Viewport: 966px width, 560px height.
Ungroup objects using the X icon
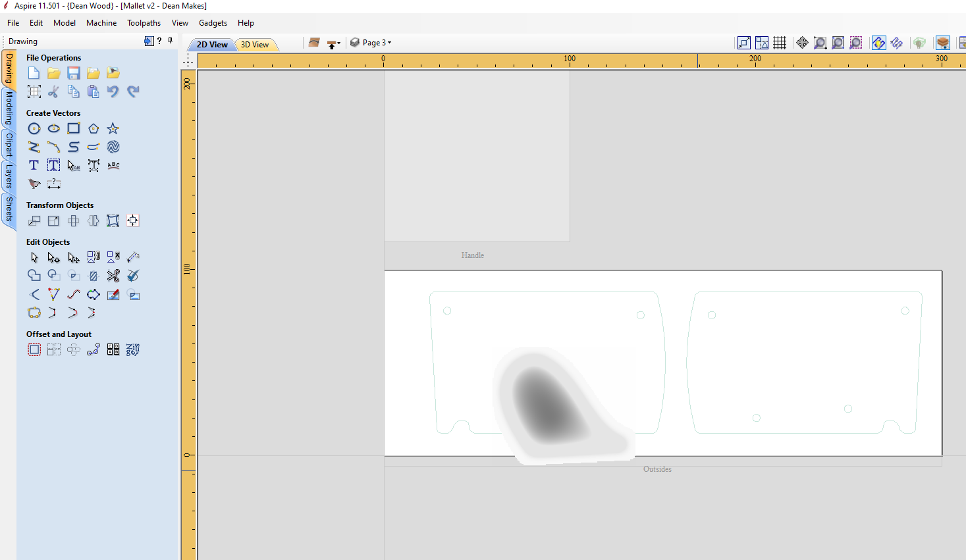coord(113,257)
